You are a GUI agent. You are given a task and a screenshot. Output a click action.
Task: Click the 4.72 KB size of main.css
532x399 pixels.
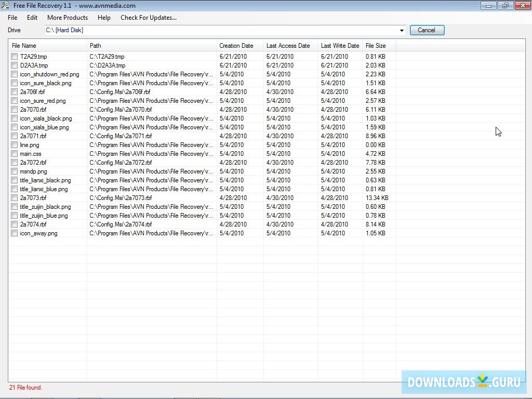[375, 154]
